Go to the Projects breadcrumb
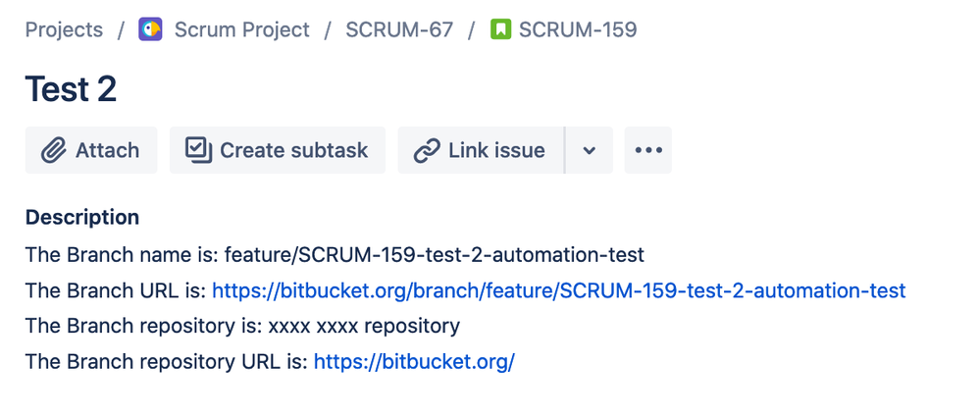Image resolution: width=980 pixels, height=416 pixels. [x=64, y=29]
